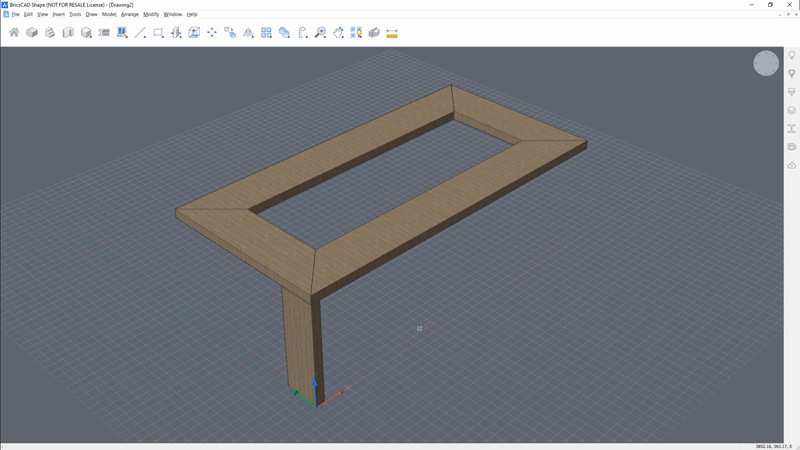Select the Wall tool icon
Screen dimensions: 800x450
[x=68, y=33]
